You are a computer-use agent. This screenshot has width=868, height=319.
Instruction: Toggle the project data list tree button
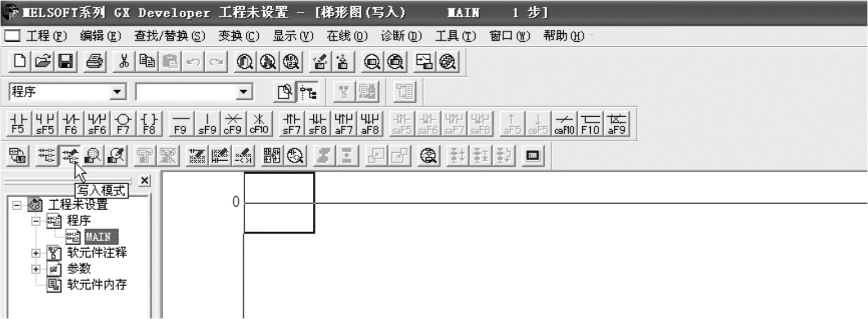click(307, 91)
